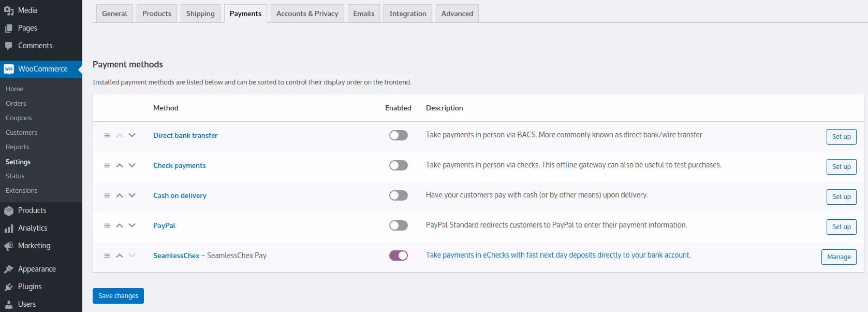Open the Advanced tab

[x=457, y=13]
